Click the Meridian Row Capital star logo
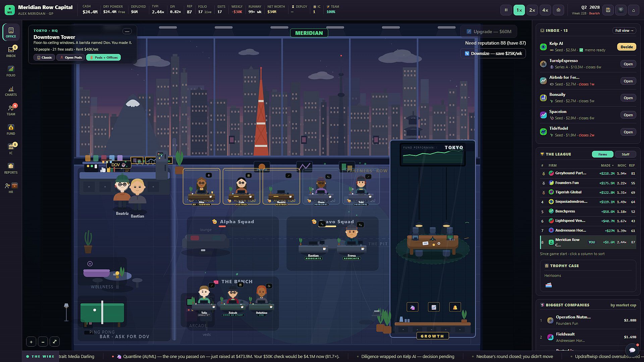Screen dimensions: 644x362 pyautogui.click(x=10, y=10)
